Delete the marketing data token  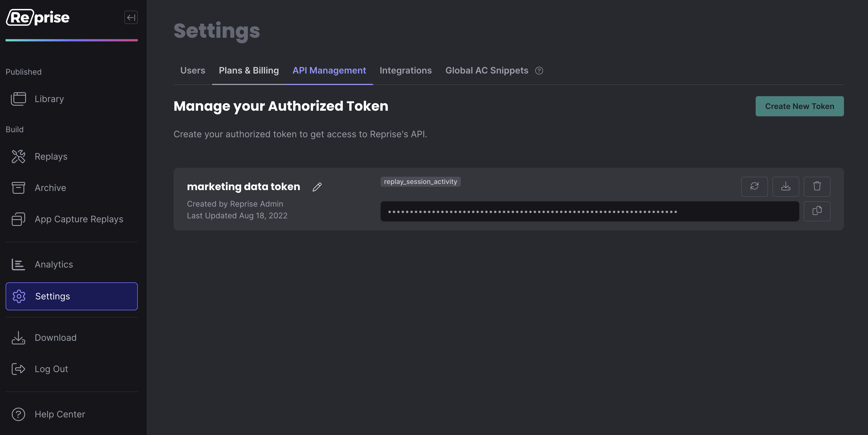click(x=817, y=186)
